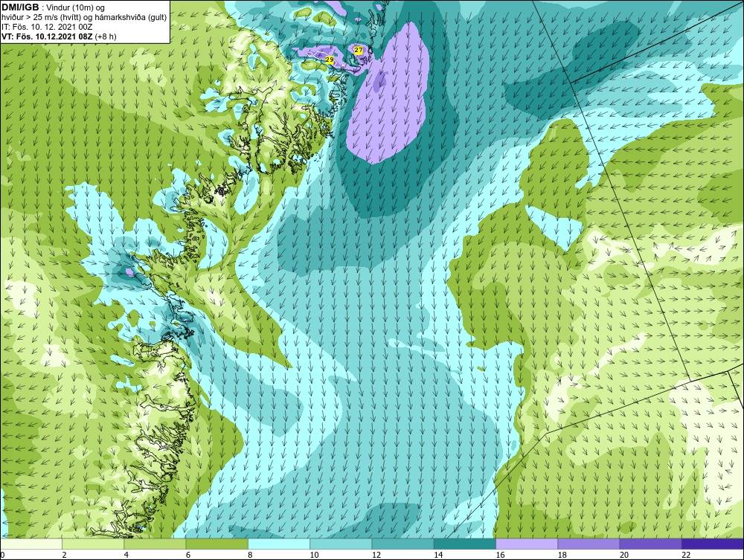
Task: Click the 'hviður > 25 m/s (hvítt)' legend description line
Action: click(84, 18)
